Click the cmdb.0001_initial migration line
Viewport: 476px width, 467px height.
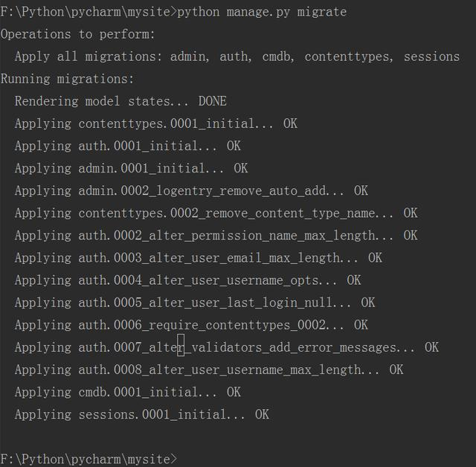(x=127, y=392)
